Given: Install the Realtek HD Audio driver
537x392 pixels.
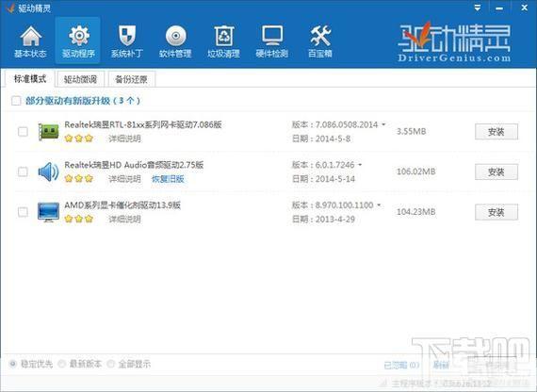Looking at the screenshot, I should click(x=496, y=171).
